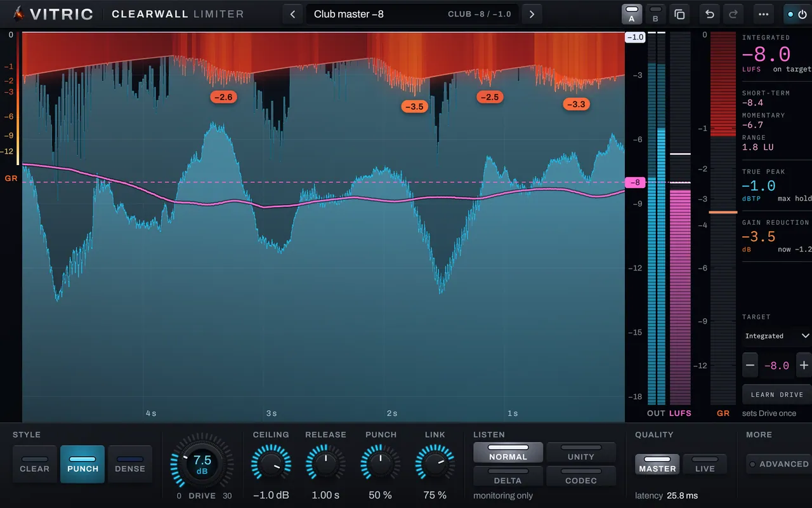Enable Delta listen mode

(508, 476)
